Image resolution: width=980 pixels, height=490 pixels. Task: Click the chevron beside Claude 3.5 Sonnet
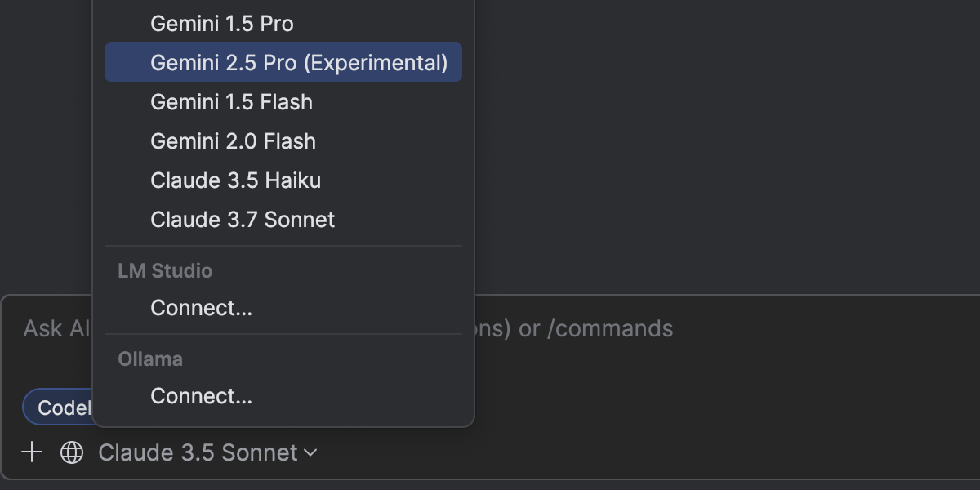[310, 452]
